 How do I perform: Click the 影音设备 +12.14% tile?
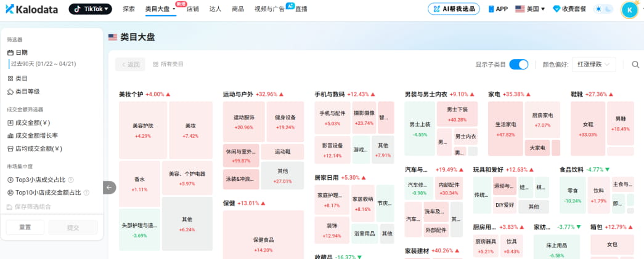point(332,150)
